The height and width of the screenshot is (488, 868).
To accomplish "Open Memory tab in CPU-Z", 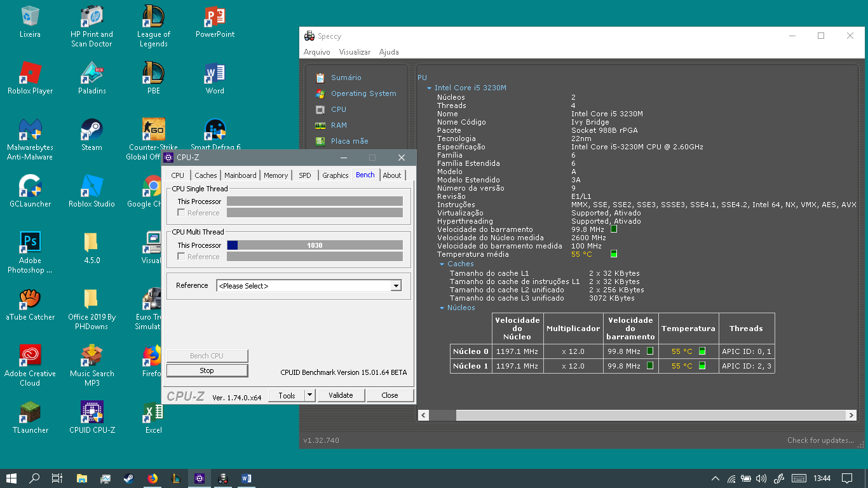I will (276, 175).
